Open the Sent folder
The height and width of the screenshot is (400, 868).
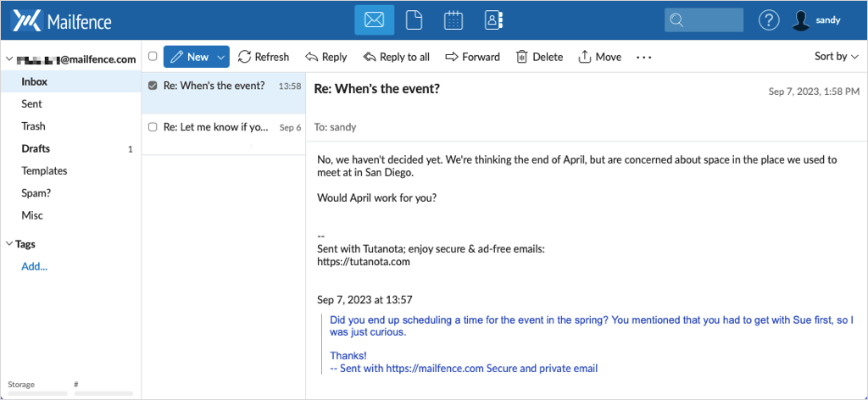tap(31, 103)
